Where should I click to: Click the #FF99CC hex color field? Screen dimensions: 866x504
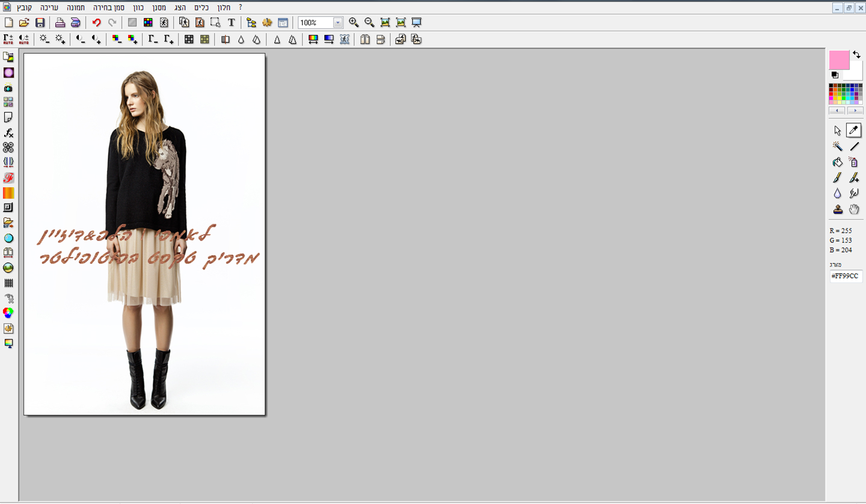pyautogui.click(x=846, y=276)
